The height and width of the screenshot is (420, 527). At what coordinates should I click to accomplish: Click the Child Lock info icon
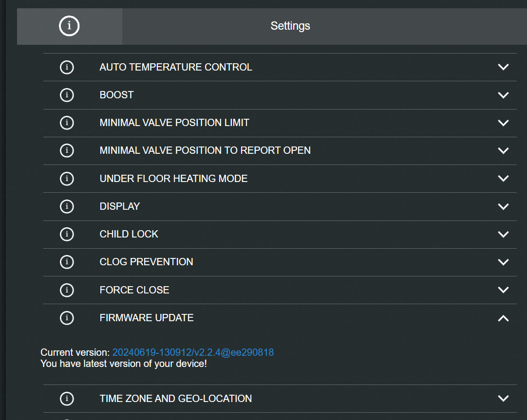coord(67,234)
